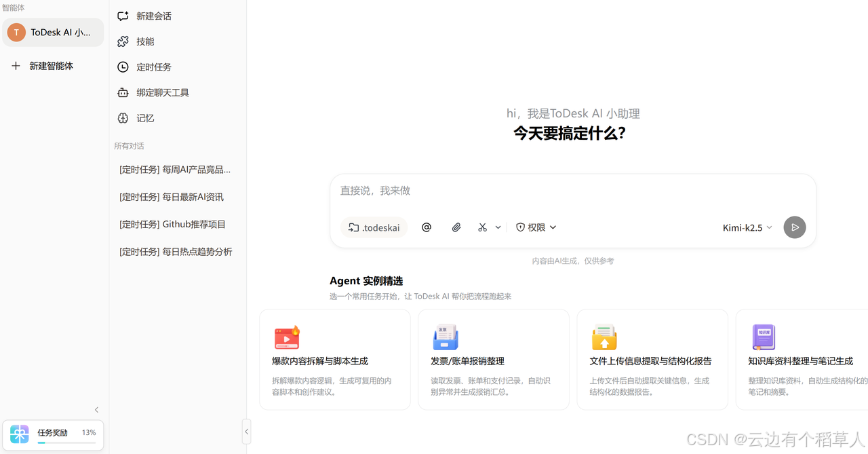868x454 pixels.
Task: Click the 内容由AI生成，仅供参考 notice
Action: pyautogui.click(x=573, y=261)
